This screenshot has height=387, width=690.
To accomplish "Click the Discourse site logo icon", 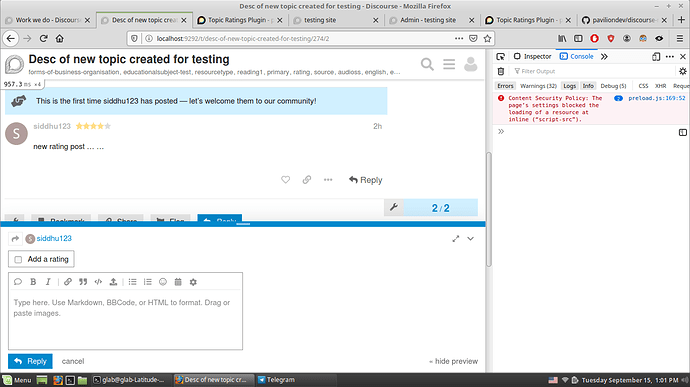I will 15,64.
